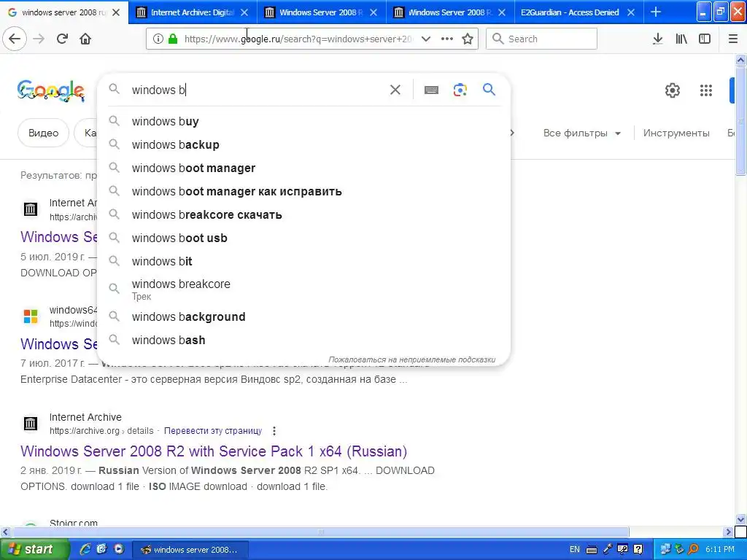This screenshot has height=560, width=747.
Task: Open the Инструменты search tools
Action: pyautogui.click(x=676, y=133)
